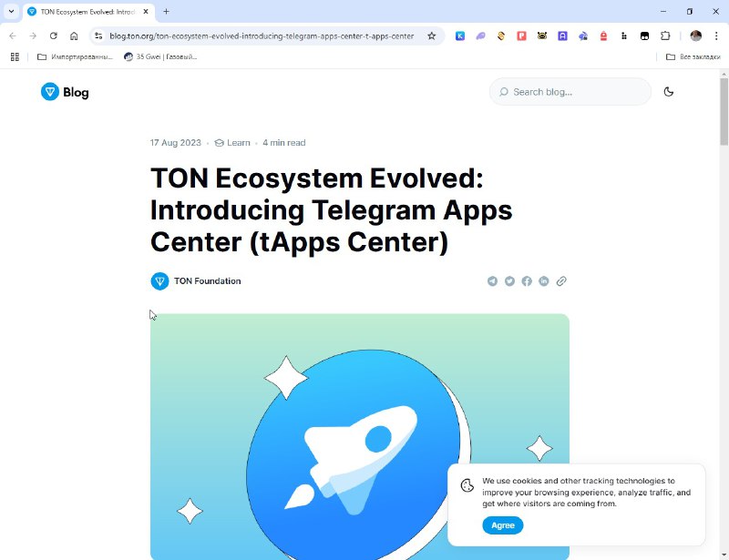This screenshot has height=560, width=729.
Task: Open the Chrome three-dot menu
Action: tap(716, 36)
